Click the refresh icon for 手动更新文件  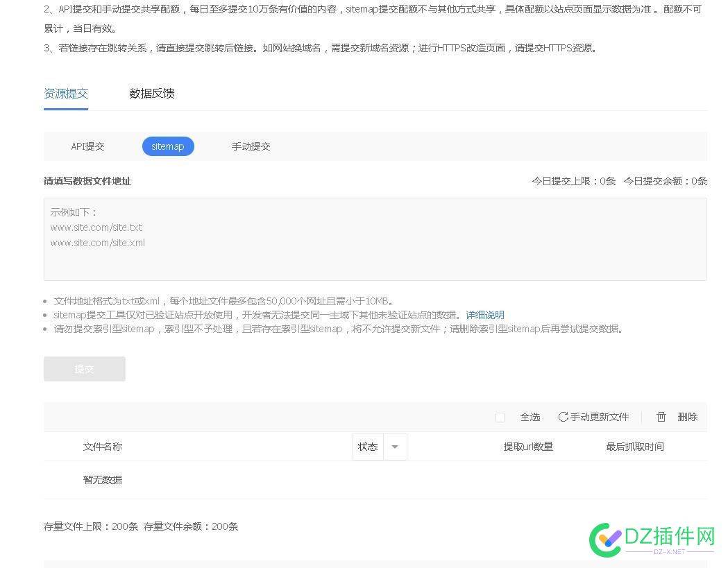(x=563, y=417)
